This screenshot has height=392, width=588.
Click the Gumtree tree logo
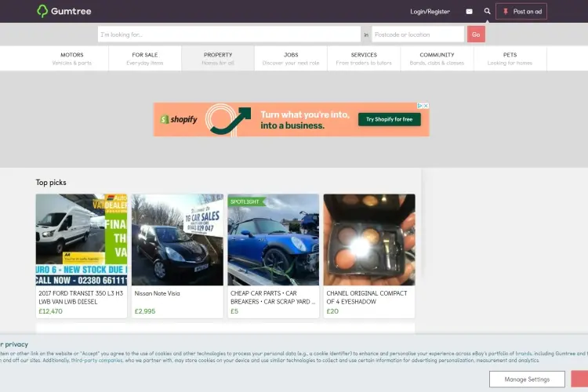42,11
